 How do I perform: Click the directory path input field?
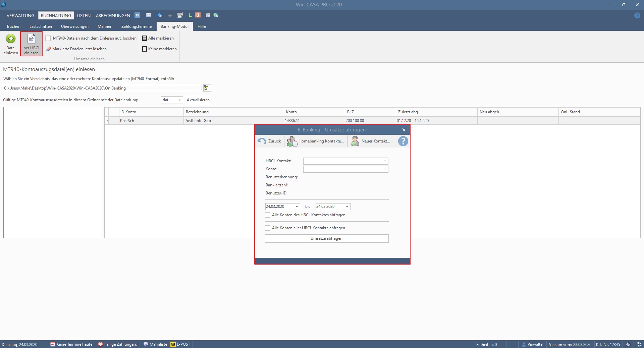click(x=102, y=88)
